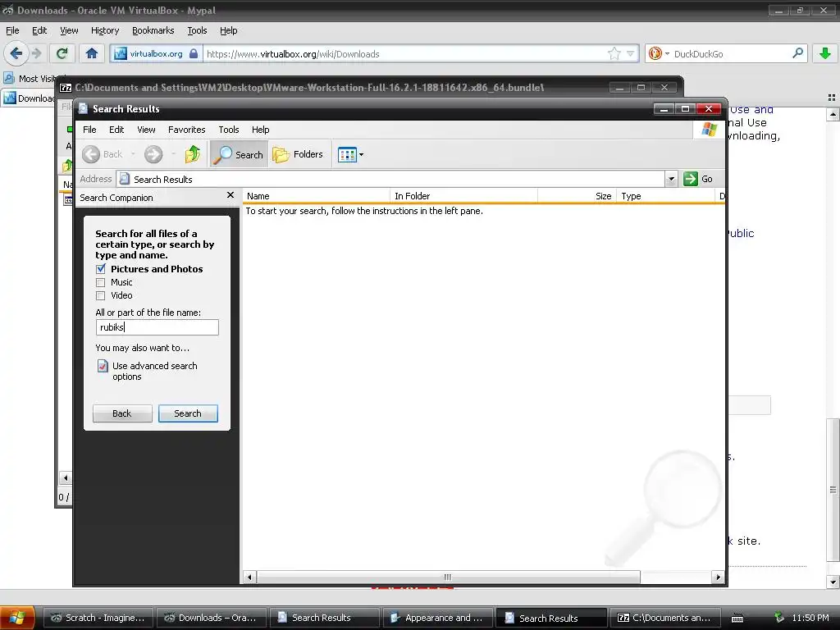This screenshot has height=630, width=840.
Task: Click the Go button beside address bar
Action: click(698, 179)
